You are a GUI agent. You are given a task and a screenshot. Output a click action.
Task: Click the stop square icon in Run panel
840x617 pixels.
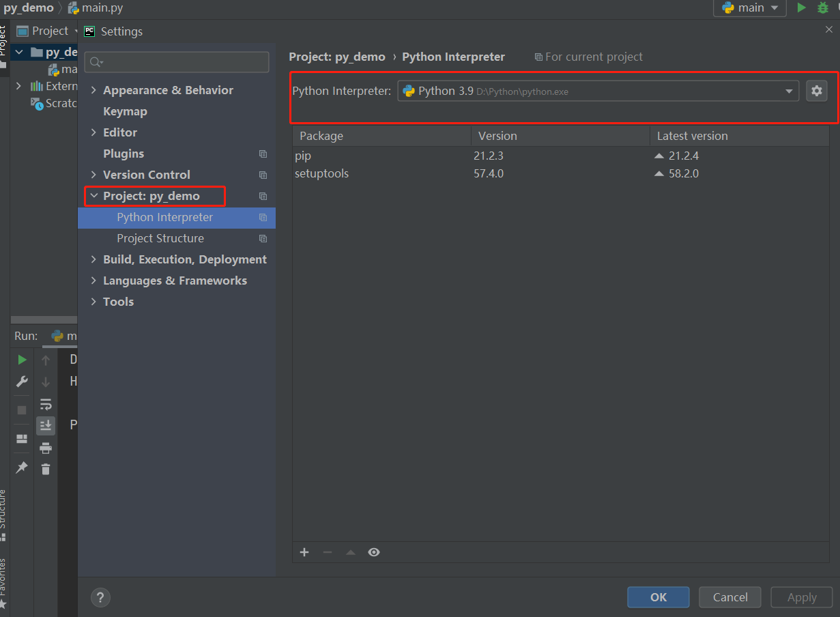pyautogui.click(x=23, y=410)
